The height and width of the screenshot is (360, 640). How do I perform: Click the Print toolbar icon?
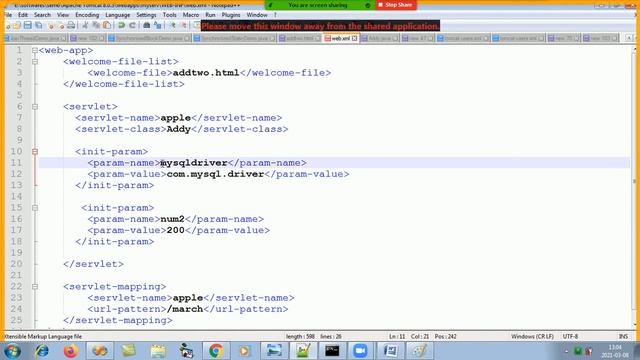(71, 26)
